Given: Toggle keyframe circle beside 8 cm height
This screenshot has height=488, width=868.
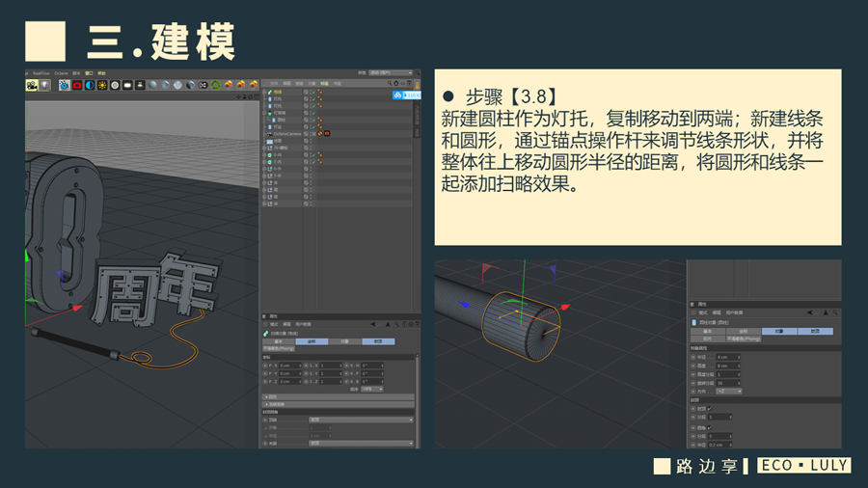Looking at the screenshot, I should [x=693, y=366].
